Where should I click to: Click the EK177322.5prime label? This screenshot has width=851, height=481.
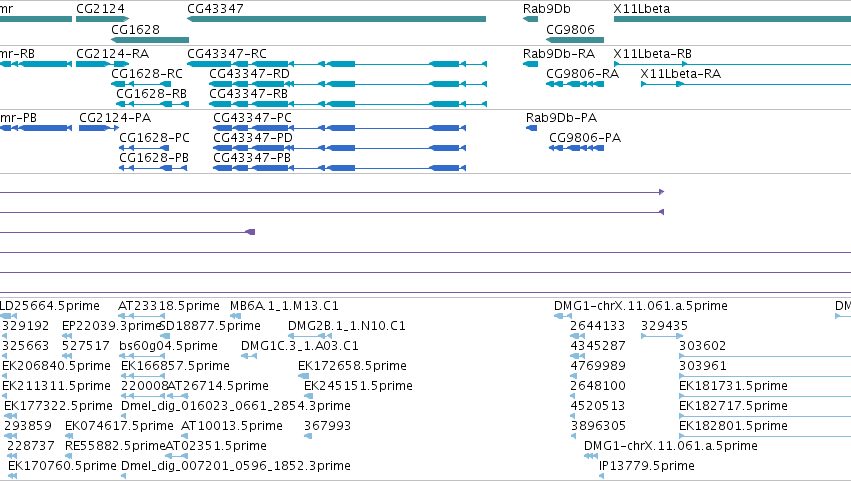[x=58, y=406]
